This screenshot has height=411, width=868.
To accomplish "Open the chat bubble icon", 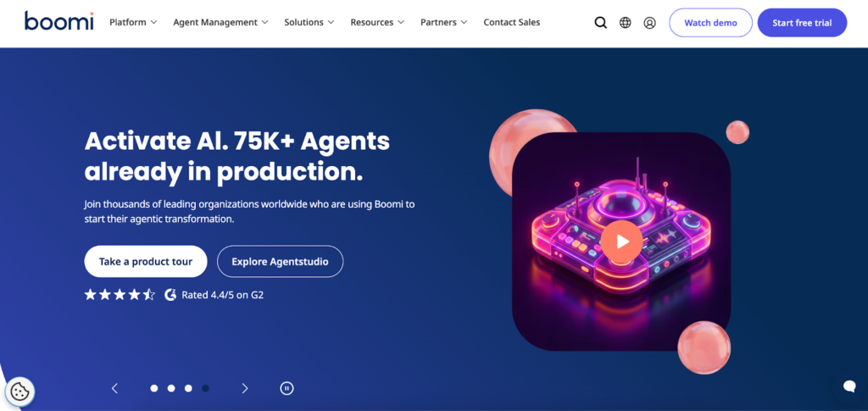I will pyautogui.click(x=849, y=386).
